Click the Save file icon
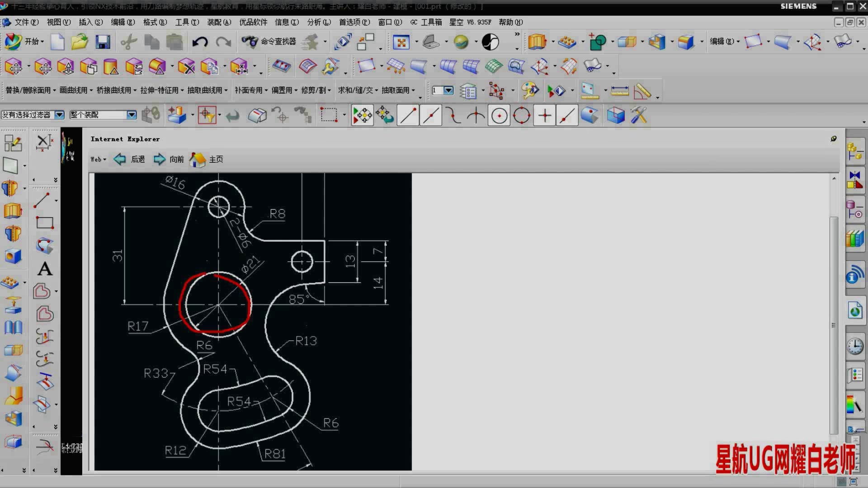868x488 pixels. pos(103,42)
